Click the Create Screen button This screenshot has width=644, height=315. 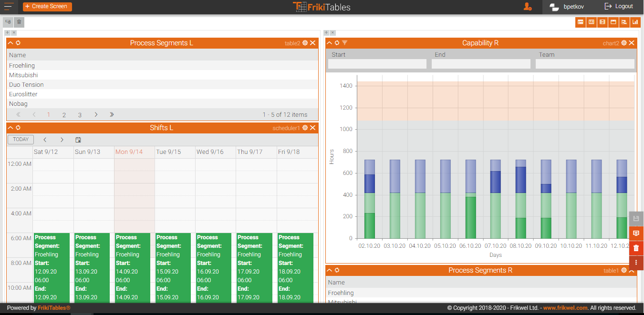47,7
